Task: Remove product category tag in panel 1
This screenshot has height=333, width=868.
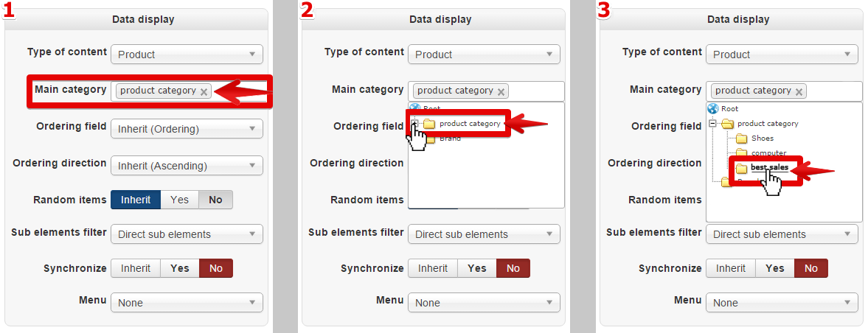Action: pyautogui.click(x=204, y=92)
